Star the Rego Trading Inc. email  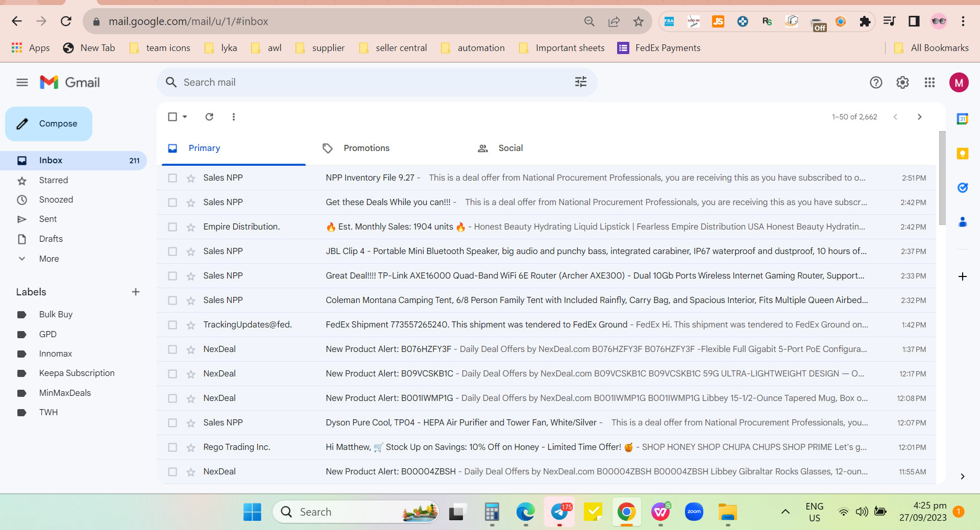[191, 447]
